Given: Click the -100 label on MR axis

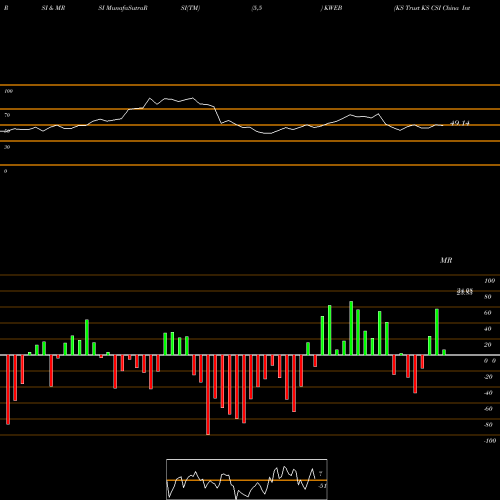Looking at the screenshot, I should click(x=490, y=441).
